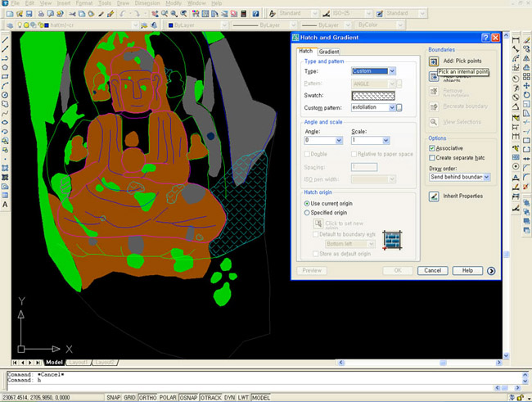Open the Custom pattern dropdown
The image size is (532, 402).
392,107
